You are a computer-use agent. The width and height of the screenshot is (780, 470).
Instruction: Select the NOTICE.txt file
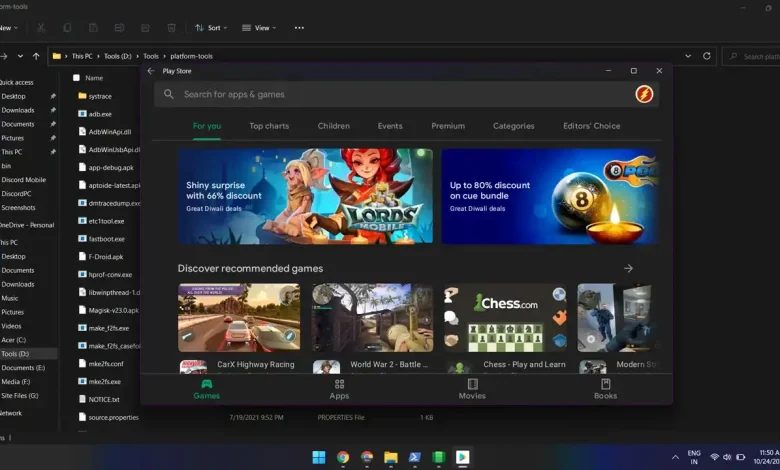[x=103, y=399]
